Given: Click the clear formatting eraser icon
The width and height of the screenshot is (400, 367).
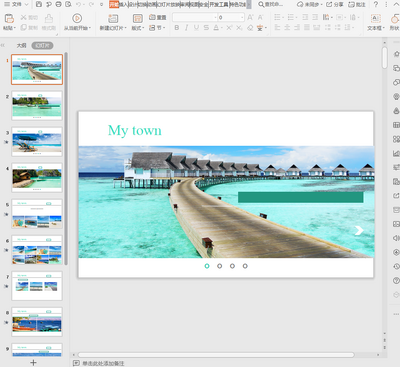Looking at the screenshot, I should pos(250,28).
